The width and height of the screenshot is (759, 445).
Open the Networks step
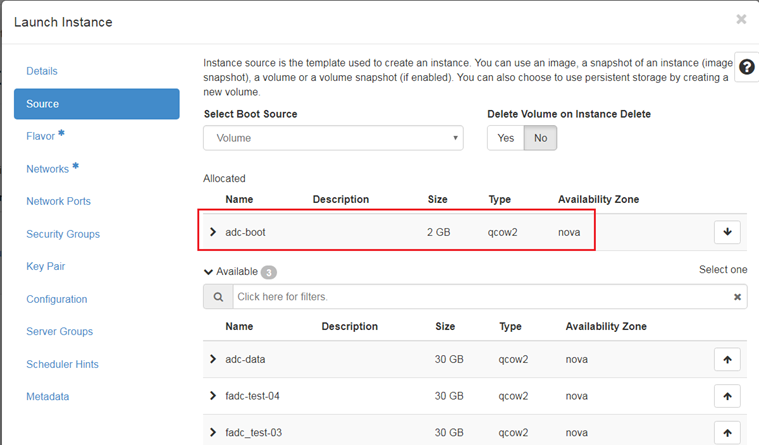click(x=48, y=169)
